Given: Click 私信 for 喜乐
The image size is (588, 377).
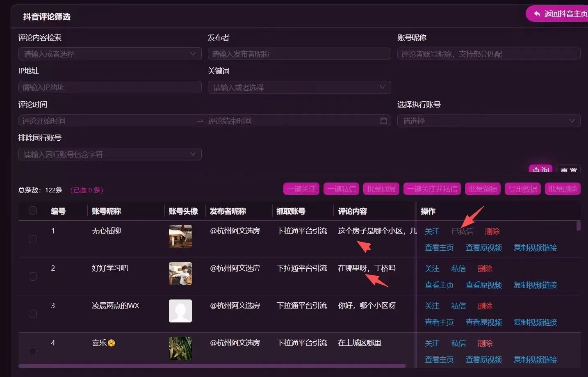Looking at the screenshot, I should click(x=458, y=343).
